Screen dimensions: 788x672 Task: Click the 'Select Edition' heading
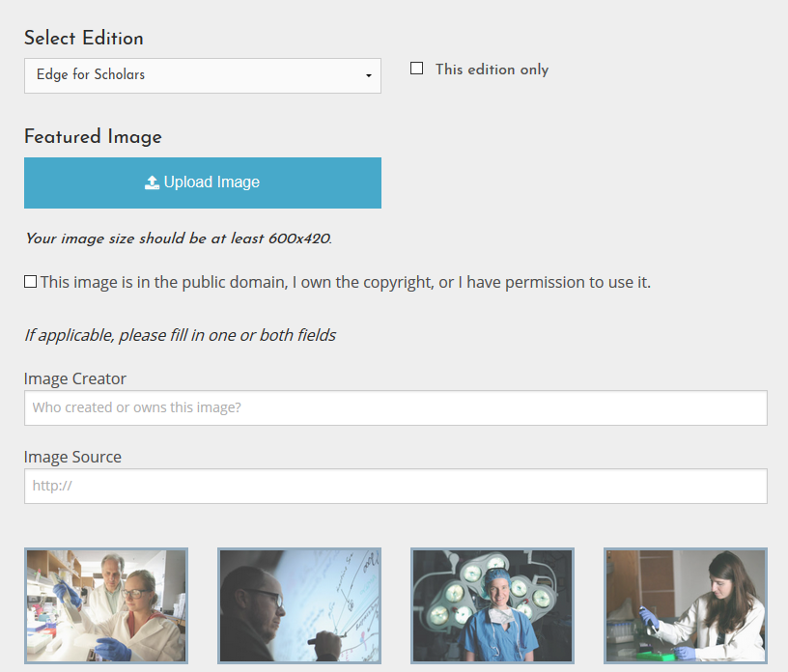(84, 39)
